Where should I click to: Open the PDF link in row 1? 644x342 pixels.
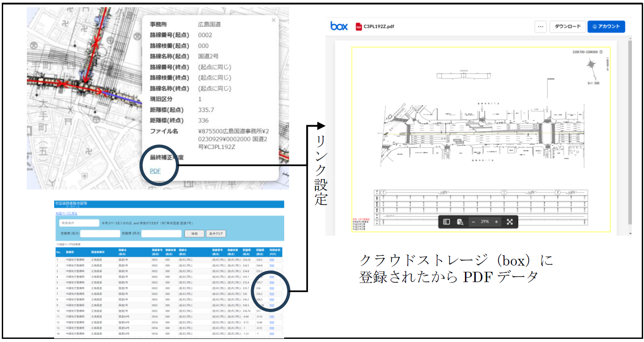272,259
